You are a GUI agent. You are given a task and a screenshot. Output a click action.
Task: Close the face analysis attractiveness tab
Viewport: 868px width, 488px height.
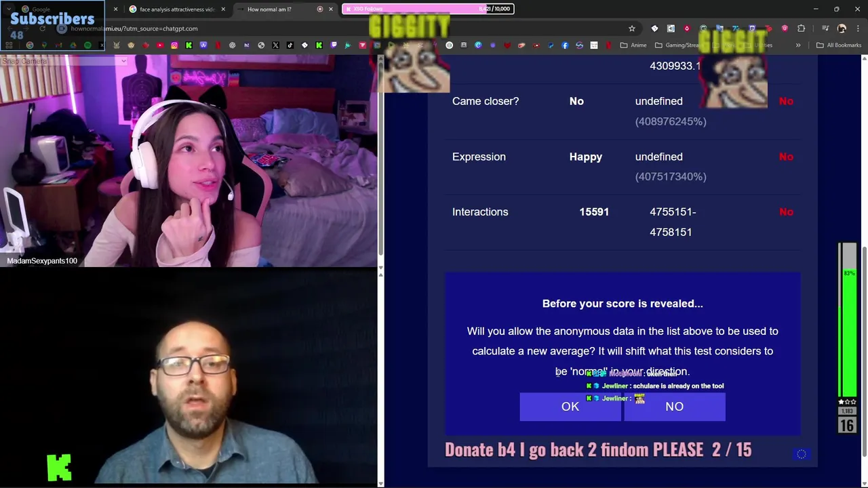223,9
